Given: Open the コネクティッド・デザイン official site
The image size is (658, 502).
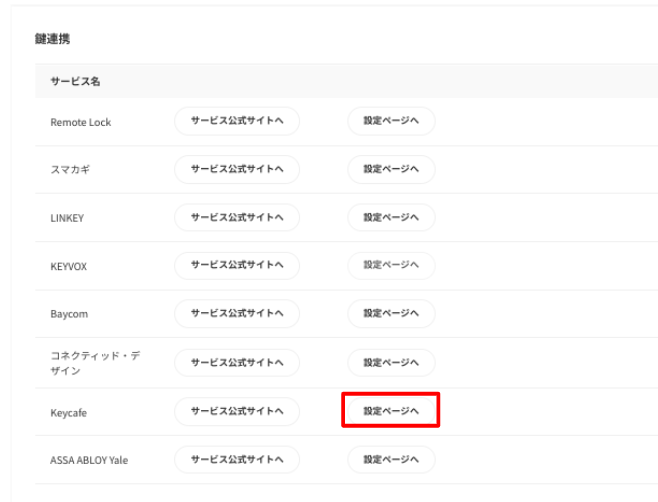Looking at the screenshot, I should click(x=237, y=363).
